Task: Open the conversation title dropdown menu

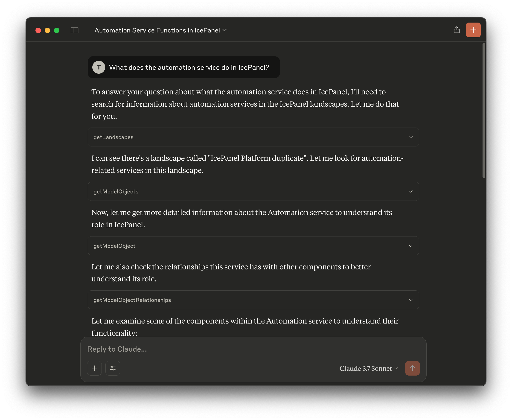Action: coord(160,30)
